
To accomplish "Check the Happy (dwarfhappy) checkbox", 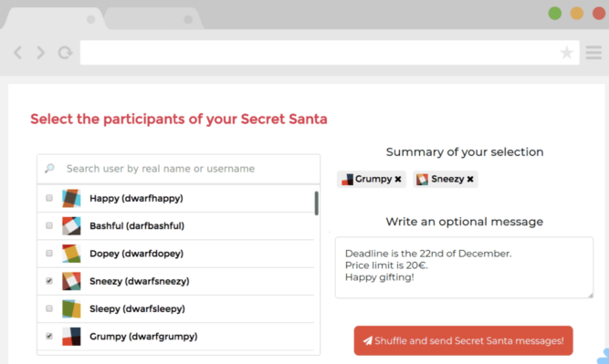I will click(49, 198).
